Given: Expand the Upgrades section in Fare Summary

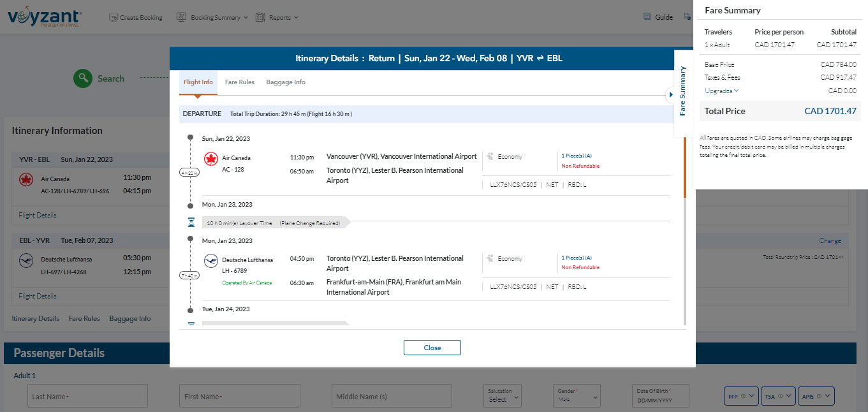Looking at the screenshot, I should (721, 91).
